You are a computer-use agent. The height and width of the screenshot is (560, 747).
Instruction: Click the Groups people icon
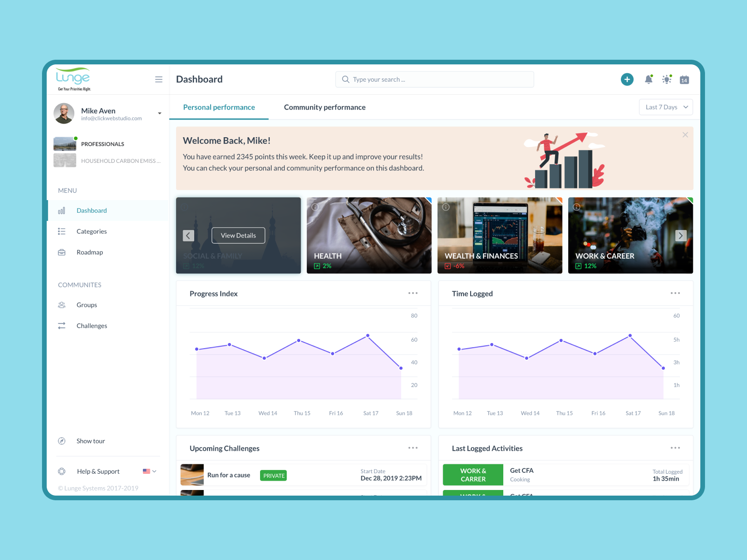(62, 305)
